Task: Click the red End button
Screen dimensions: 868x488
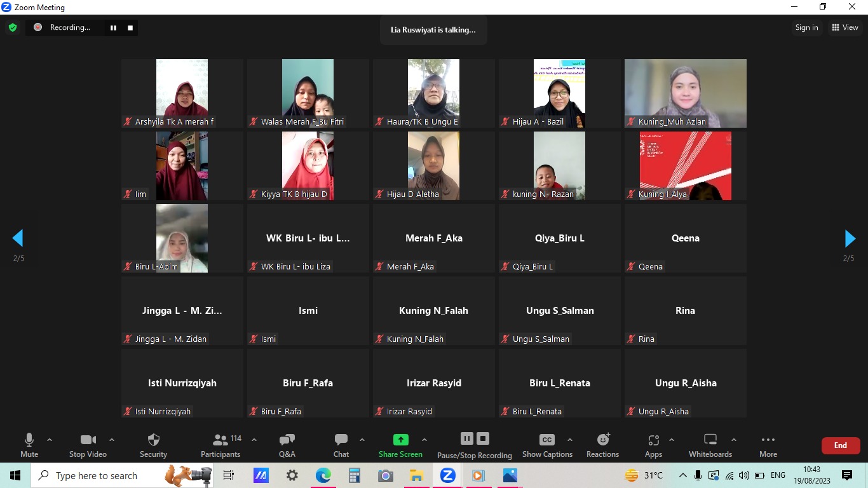Action: point(840,445)
